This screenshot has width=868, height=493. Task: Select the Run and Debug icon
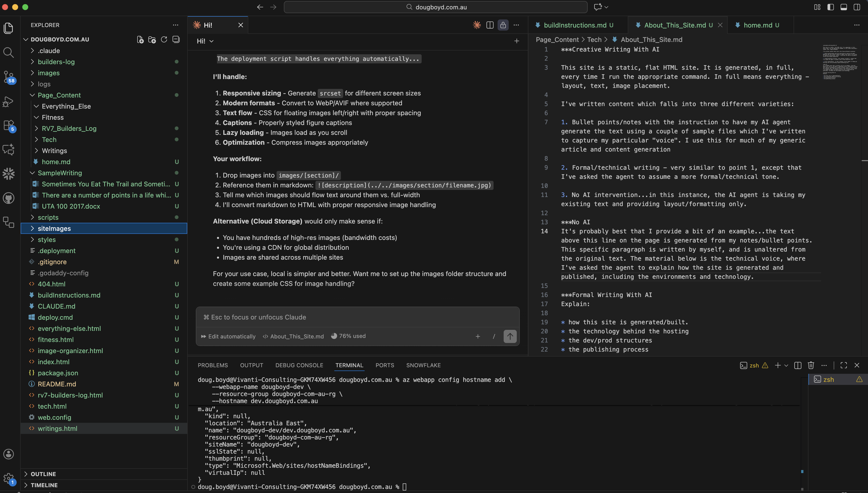9,101
